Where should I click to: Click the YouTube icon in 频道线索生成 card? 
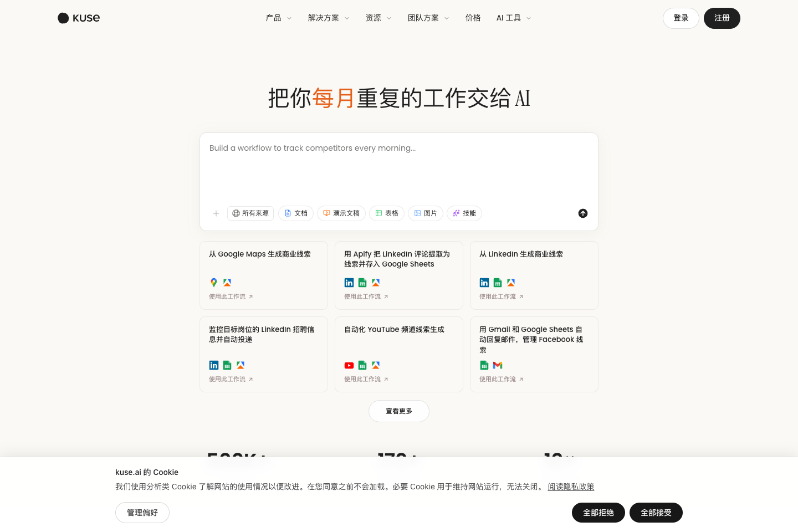pos(349,365)
